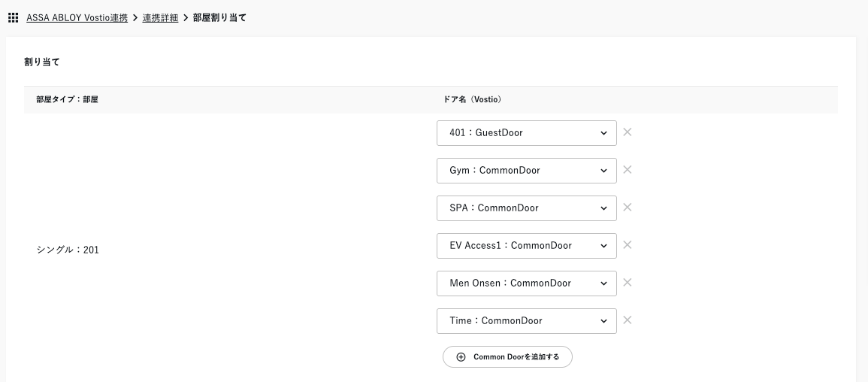Image resolution: width=868 pixels, height=382 pixels.
Task: Go to ASSA ABLOY Vostio連携 breadcrumb
Action: 77,17
